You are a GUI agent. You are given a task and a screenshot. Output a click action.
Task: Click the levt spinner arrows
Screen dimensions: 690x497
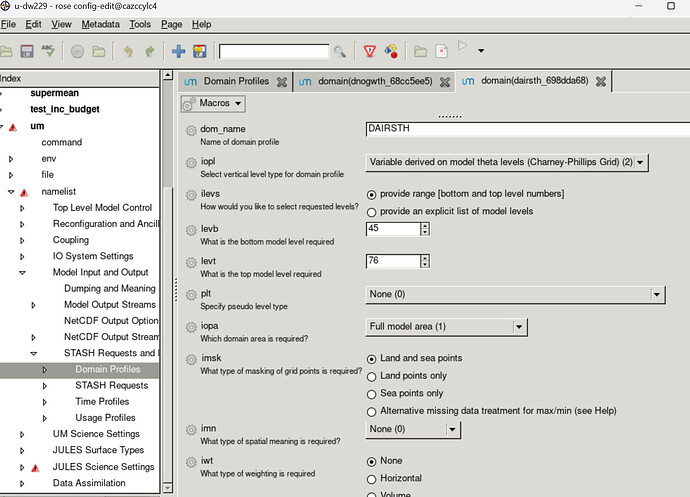click(x=424, y=261)
